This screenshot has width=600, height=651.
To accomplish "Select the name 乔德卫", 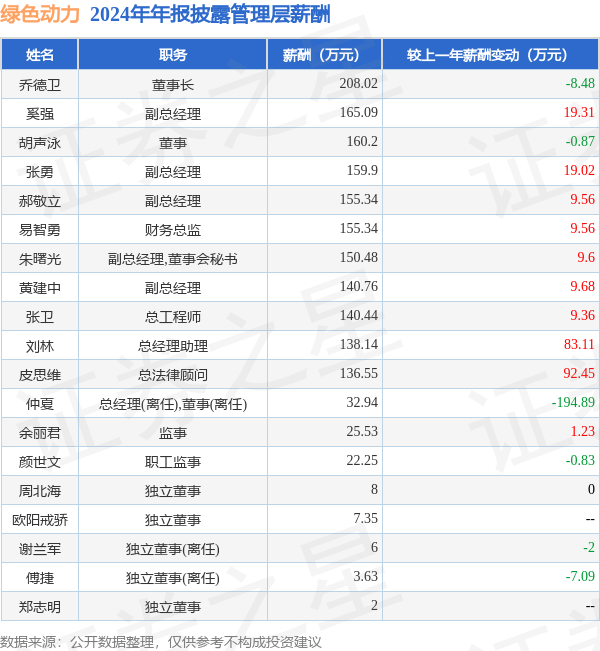I will [39, 85].
